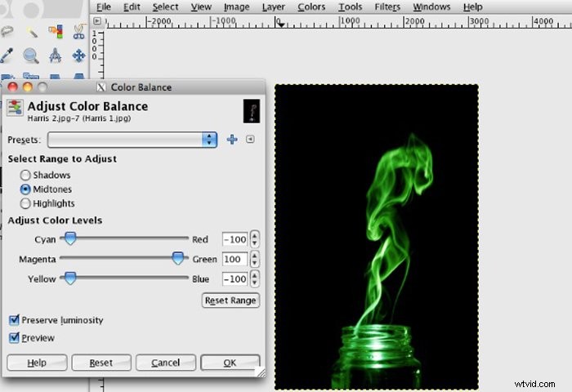Select the Highlights range radio button
Viewport: 572px width, 392px height.
(x=25, y=203)
